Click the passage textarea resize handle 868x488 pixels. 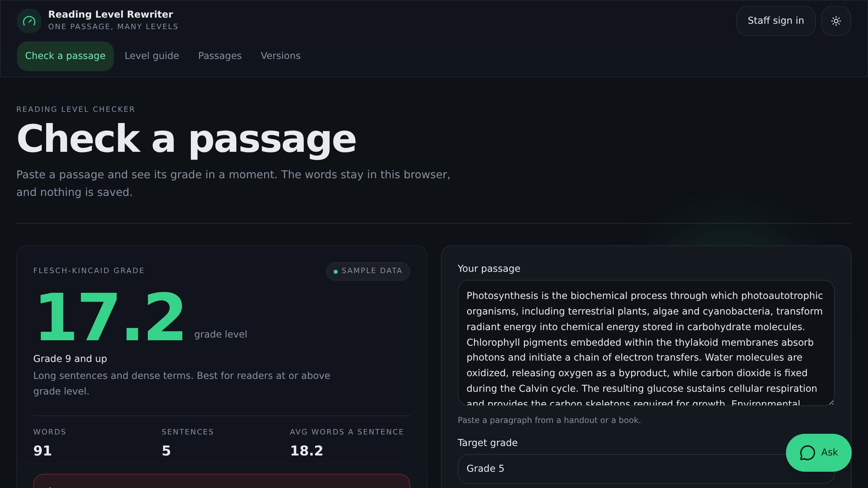(831, 402)
